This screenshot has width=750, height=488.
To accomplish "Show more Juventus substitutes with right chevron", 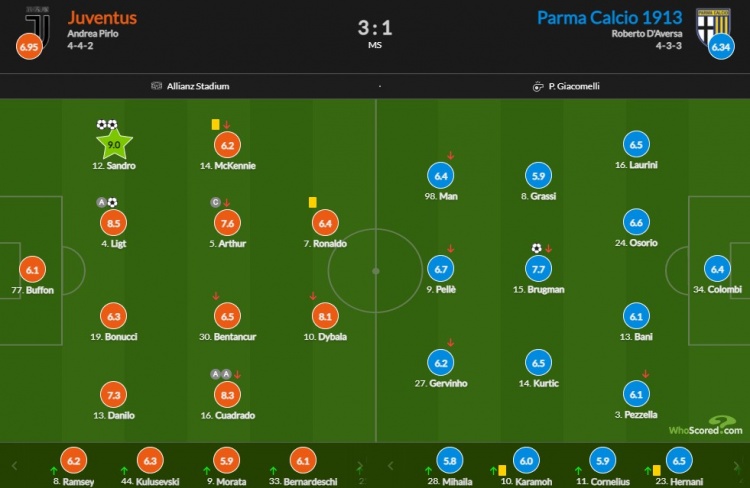I will pos(360,466).
